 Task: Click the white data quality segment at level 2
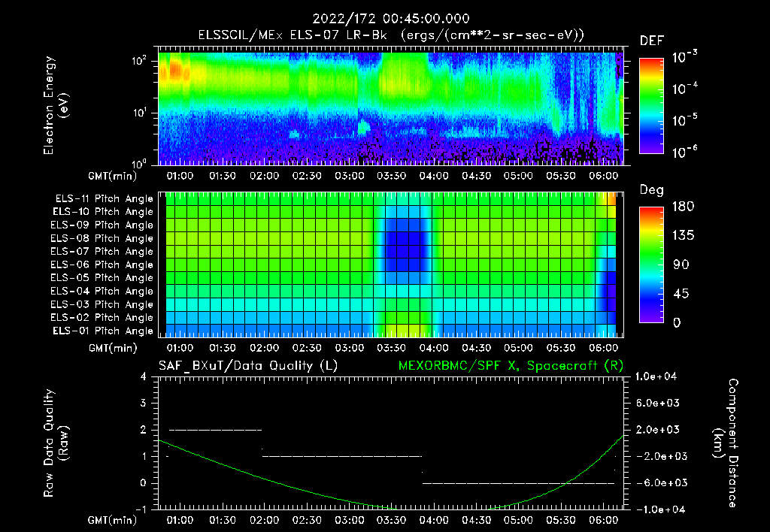point(215,430)
